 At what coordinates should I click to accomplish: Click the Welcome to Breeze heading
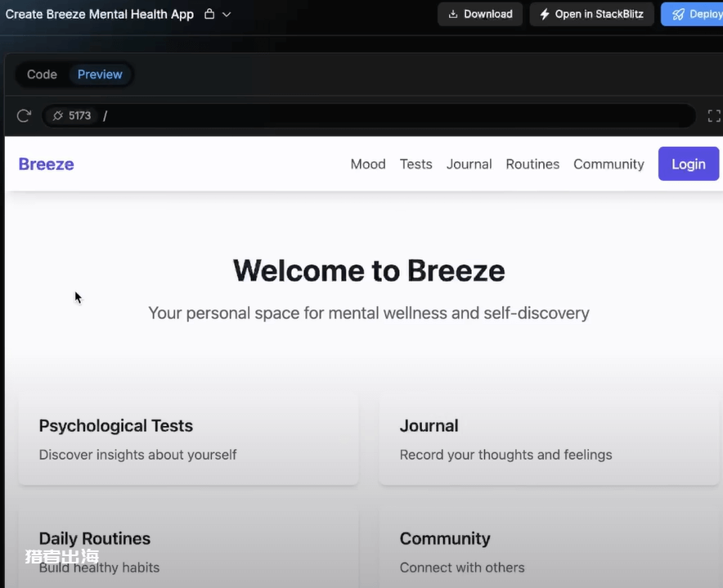tap(369, 270)
